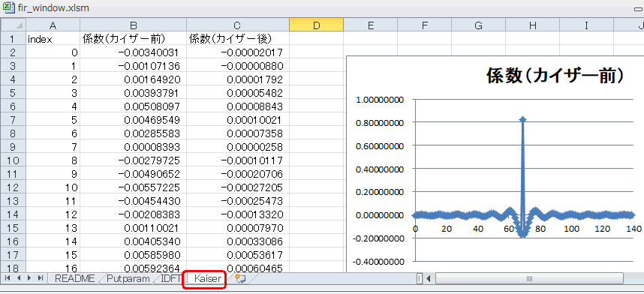Jump to last sheet navigation arrow
Viewport: 644px width, 294px height.
click(41, 278)
